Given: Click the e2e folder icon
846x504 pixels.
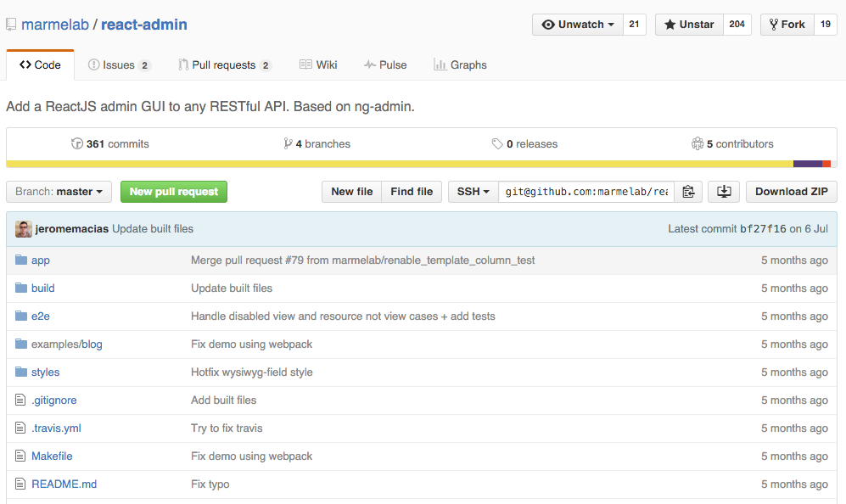Looking at the screenshot, I should click(x=21, y=316).
